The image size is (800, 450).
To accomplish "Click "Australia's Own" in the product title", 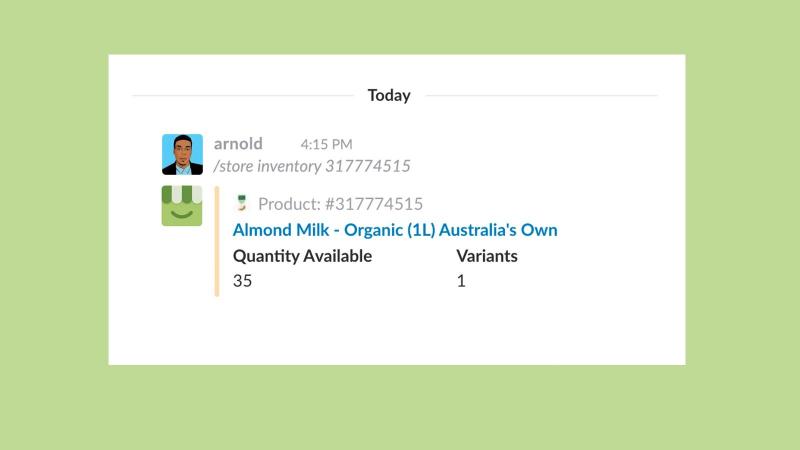I will 498,230.
